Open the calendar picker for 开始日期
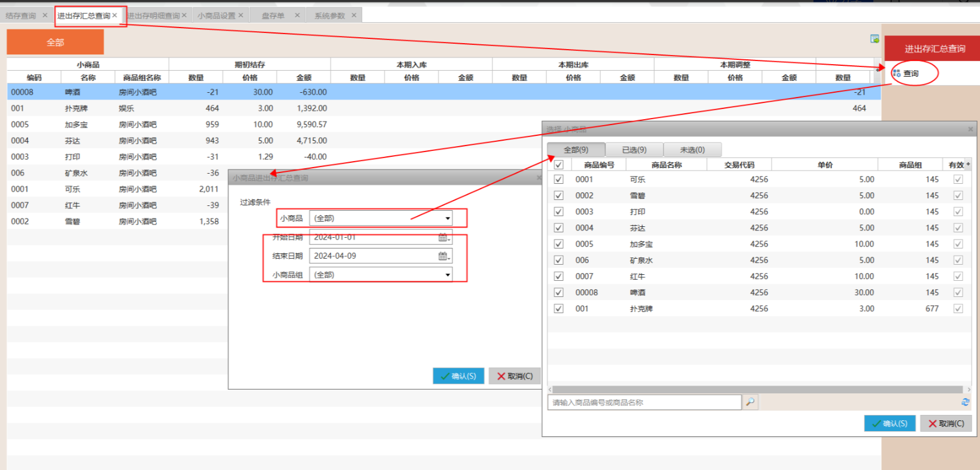980x470 pixels. click(x=443, y=238)
